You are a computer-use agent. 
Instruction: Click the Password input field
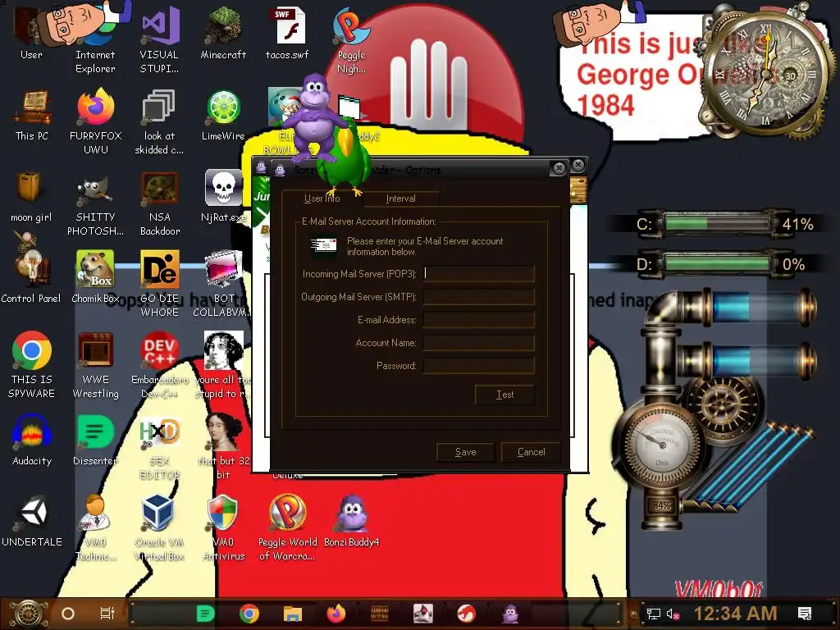pyautogui.click(x=479, y=366)
